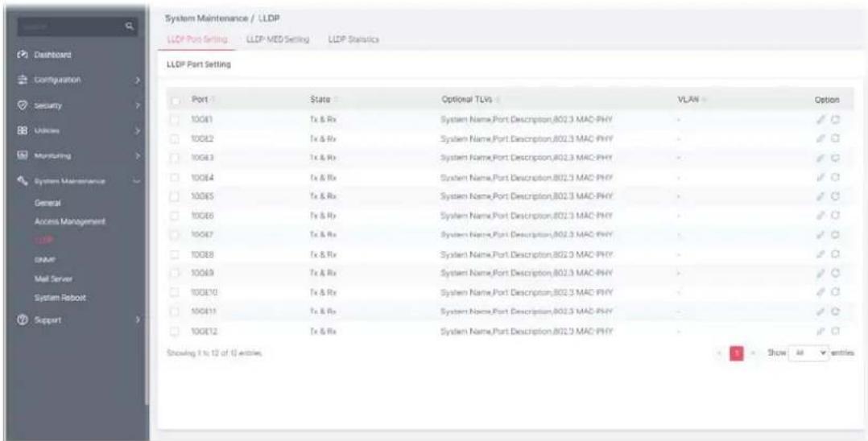
Task: Expand the Support menu chevron
Action: [x=137, y=319]
